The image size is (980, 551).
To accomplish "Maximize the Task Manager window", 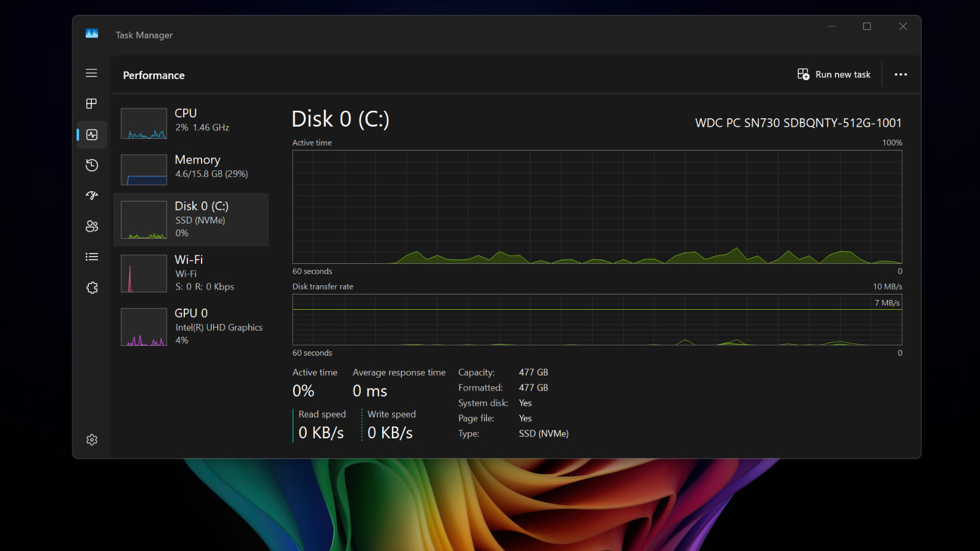I will [x=867, y=26].
